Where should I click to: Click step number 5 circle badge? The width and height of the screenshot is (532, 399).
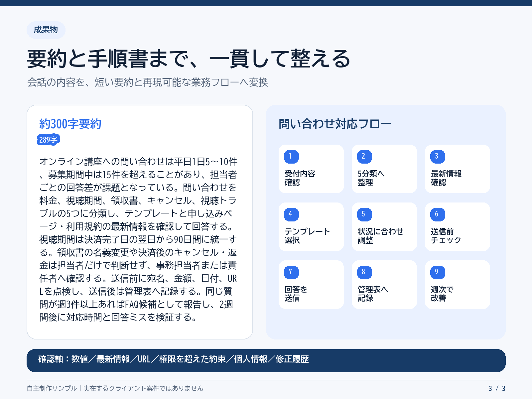pyautogui.click(x=364, y=214)
